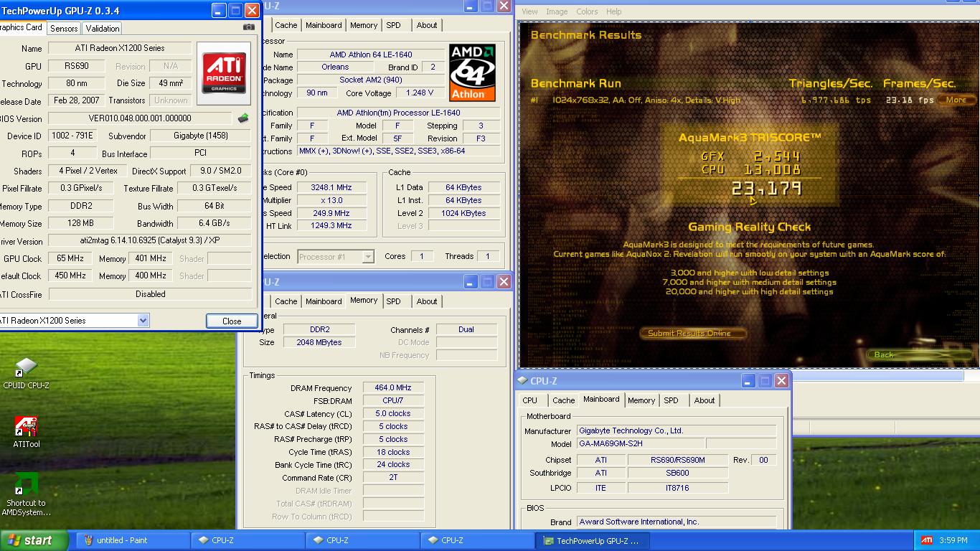Open the Mainboard tab in top CPU-Z window
This screenshot has width=980, height=551.
324,25
